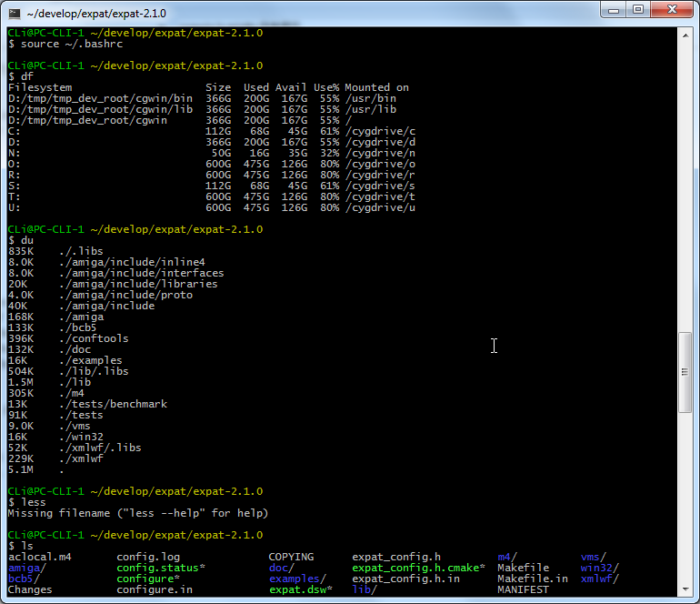
Task: Click './amiga/include/inline4' path
Action: tap(132, 262)
